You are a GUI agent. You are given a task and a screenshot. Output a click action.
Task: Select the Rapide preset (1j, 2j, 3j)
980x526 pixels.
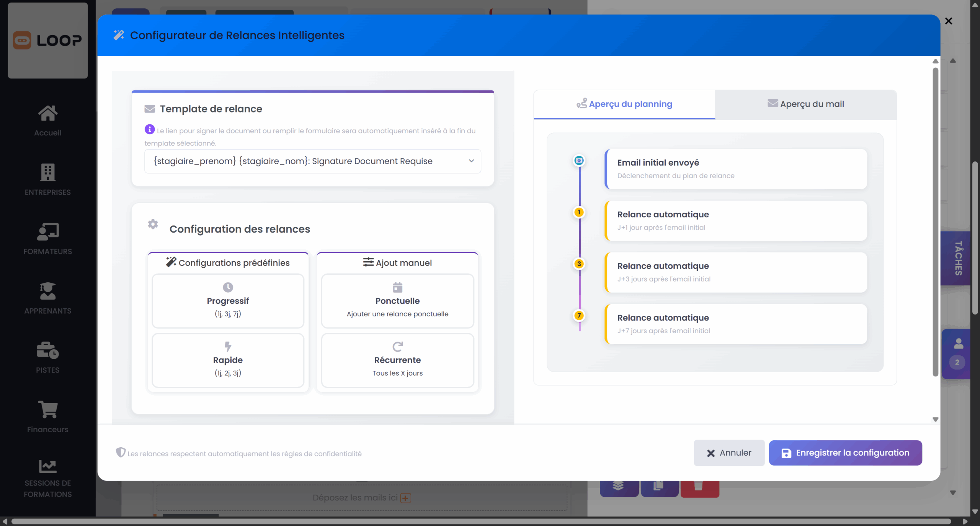click(228, 360)
